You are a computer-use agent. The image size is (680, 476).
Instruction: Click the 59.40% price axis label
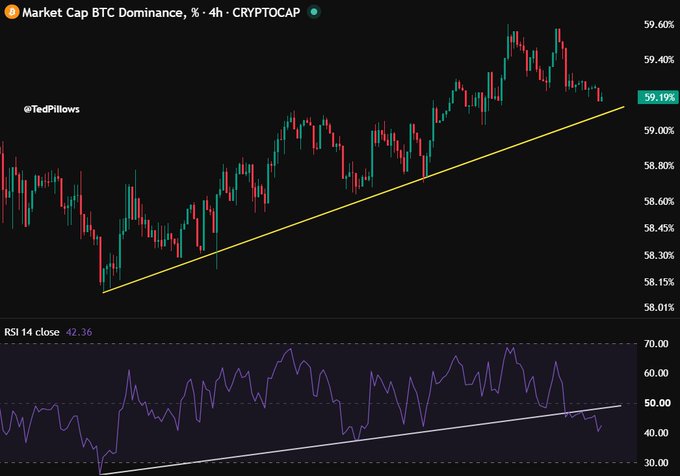(659, 60)
